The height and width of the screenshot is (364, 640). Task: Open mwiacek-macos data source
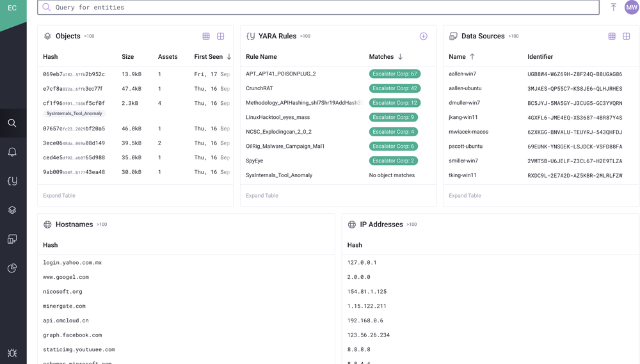pyautogui.click(x=468, y=132)
